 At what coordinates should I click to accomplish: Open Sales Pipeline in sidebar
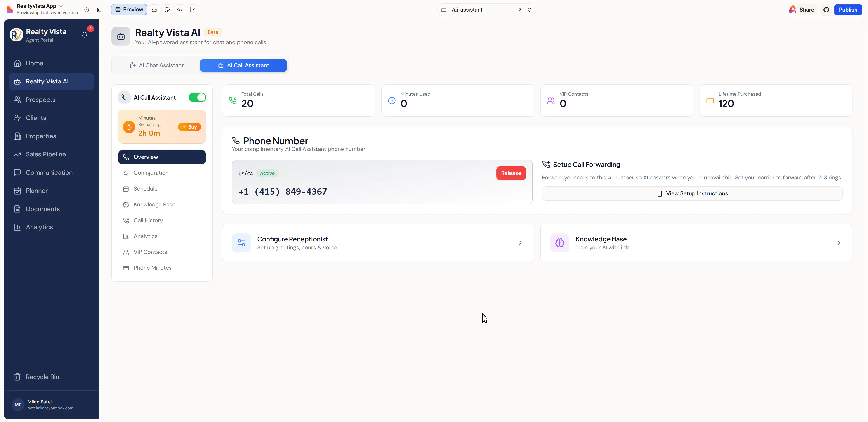[x=51, y=155]
